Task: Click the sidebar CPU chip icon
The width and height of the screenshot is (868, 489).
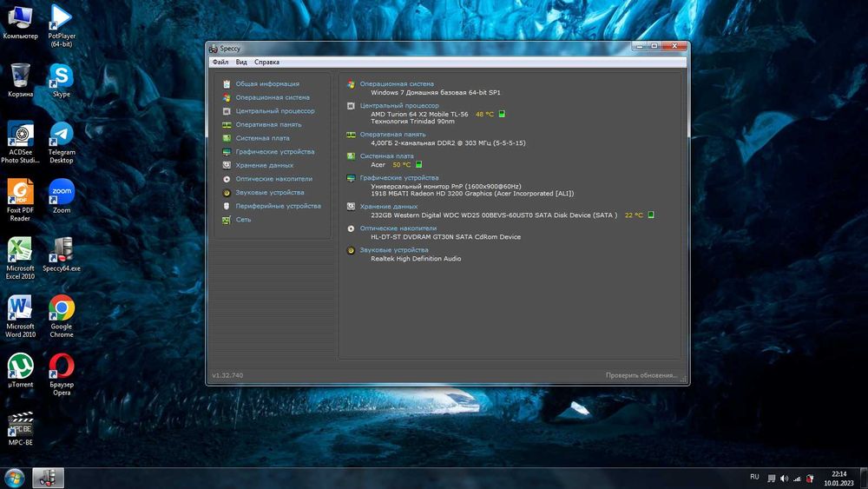Action: (x=227, y=111)
